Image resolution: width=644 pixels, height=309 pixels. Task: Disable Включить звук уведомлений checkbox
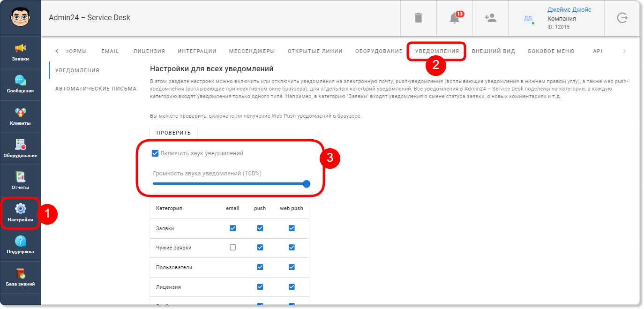click(x=155, y=153)
